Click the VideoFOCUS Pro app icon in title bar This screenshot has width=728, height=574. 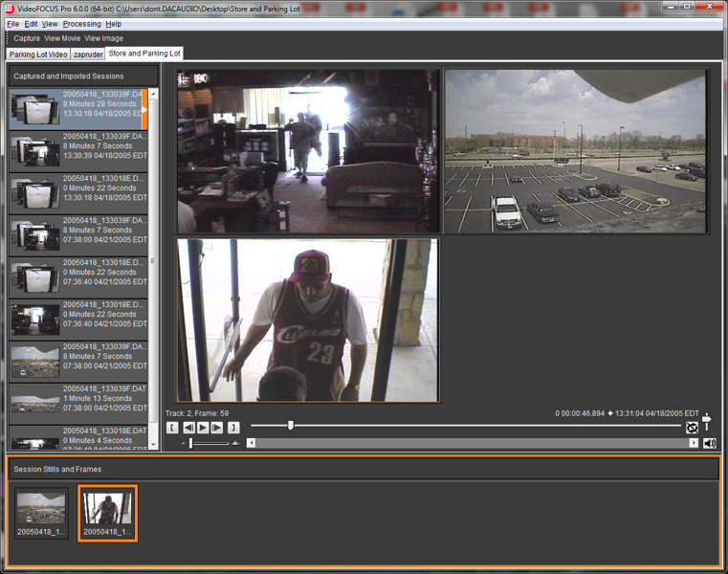point(10,9)
